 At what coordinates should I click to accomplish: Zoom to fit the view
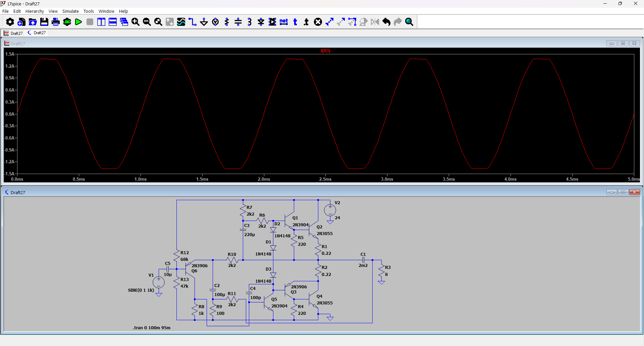click(x=158, y=22)
